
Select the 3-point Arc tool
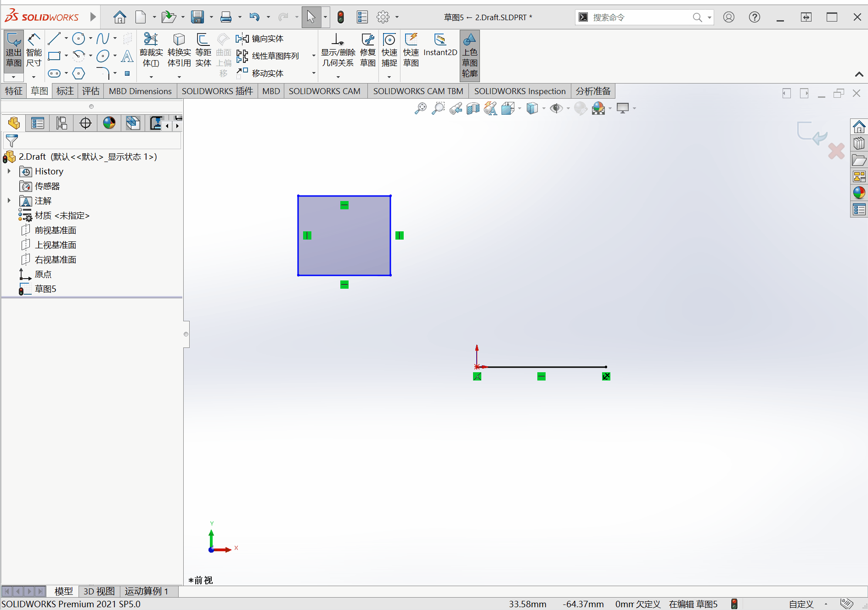coord(79,56)
